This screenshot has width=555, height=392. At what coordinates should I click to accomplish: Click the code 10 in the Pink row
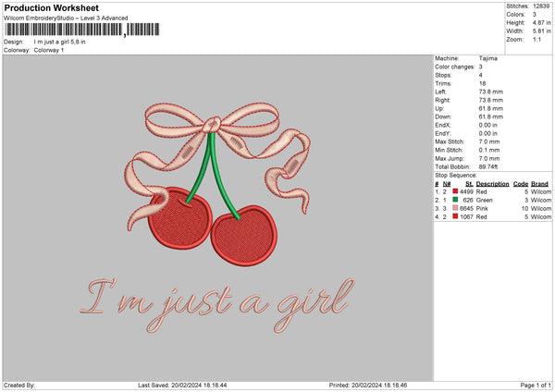point(524,208)
